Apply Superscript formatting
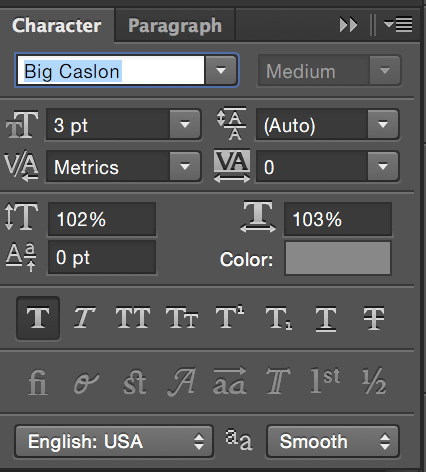This screenshot has width=426, height=472. 230,318
